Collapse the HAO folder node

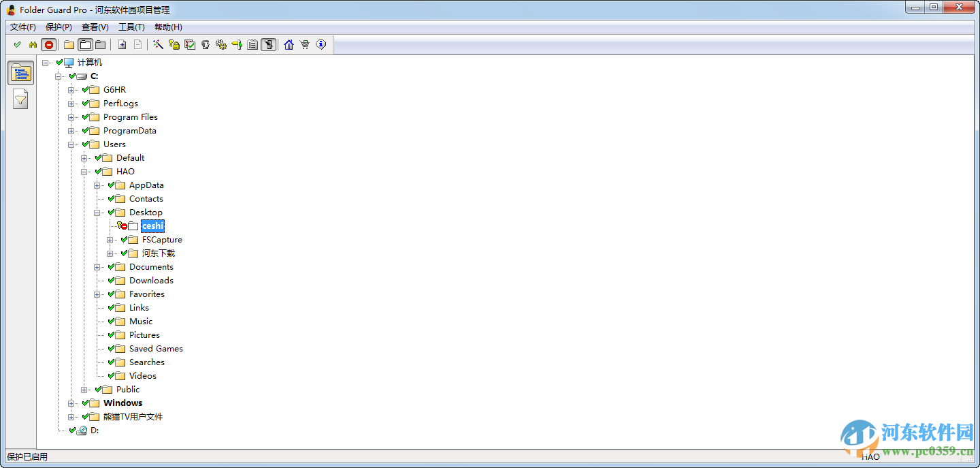(84, 172)
